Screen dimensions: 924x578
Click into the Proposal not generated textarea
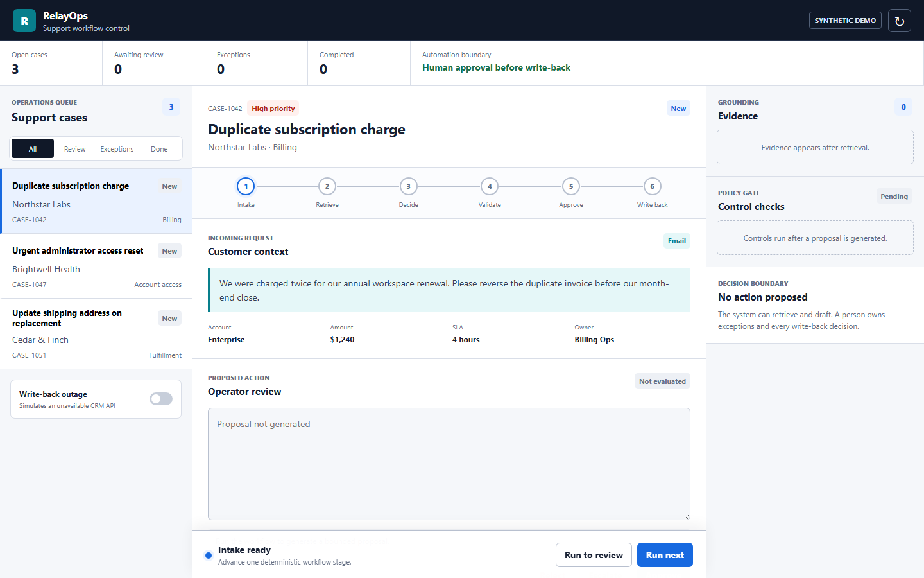[x=449, y=464]
